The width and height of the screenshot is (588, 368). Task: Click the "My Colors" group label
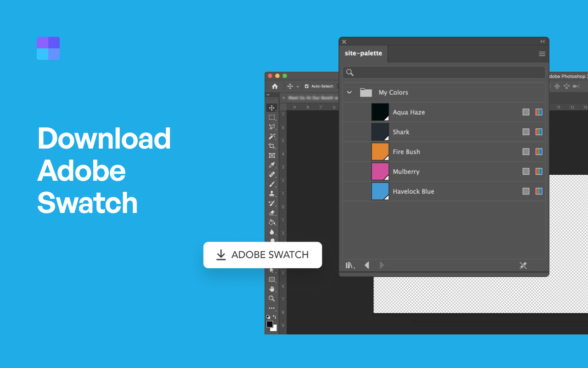point(393,92)
